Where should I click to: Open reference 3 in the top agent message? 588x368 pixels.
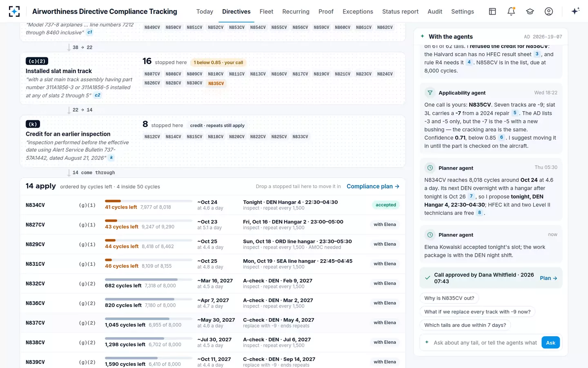pyautogui.click(x=537, y=54)
